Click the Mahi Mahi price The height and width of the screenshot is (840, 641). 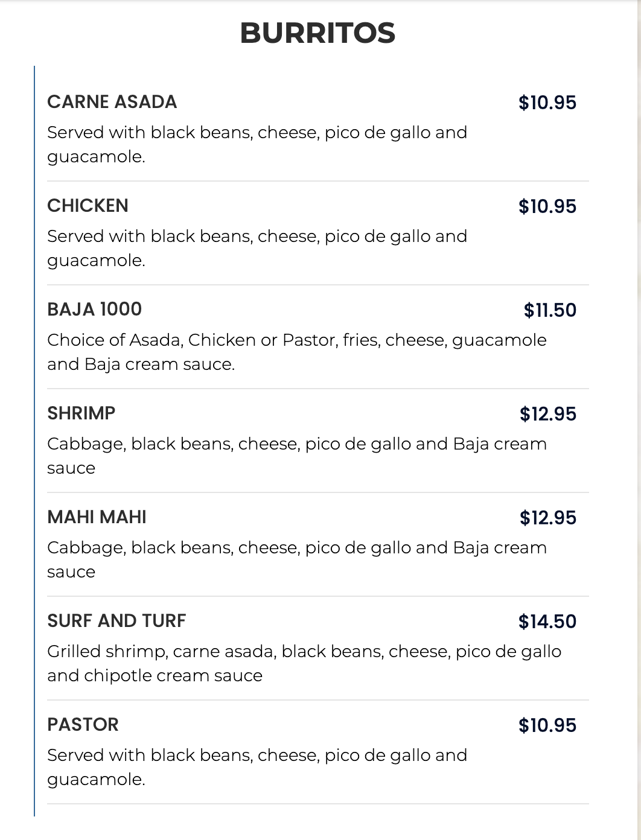point(547,518)
